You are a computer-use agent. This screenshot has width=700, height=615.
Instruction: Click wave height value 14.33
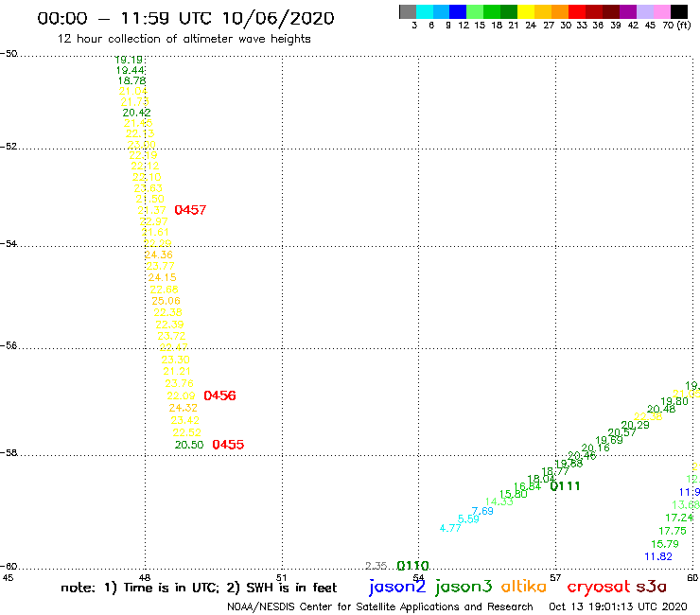pyautogui.click(x=499, y=501)
